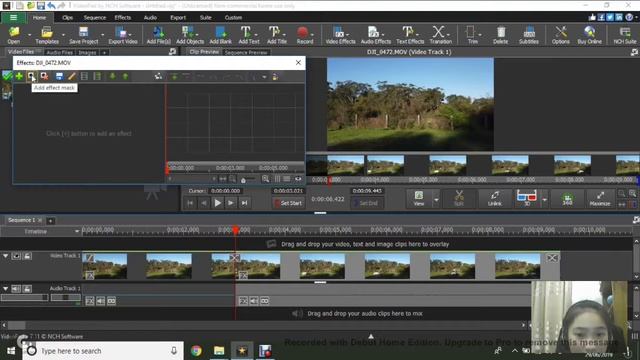Switch to the Sequence ribbon tab
Image resolution: width=640 pixels, height=360 pixels.
(x=95, y=18)
